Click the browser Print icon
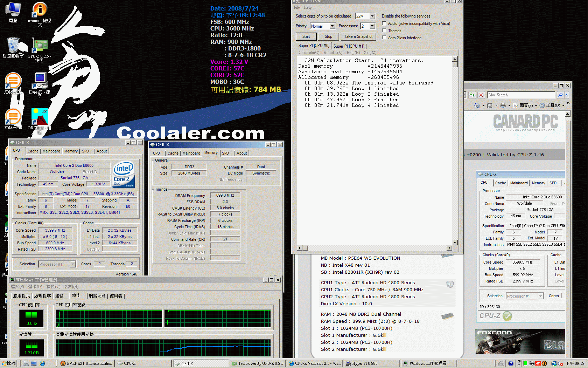This screenshot has width=588, height=368. coord(503,105)
